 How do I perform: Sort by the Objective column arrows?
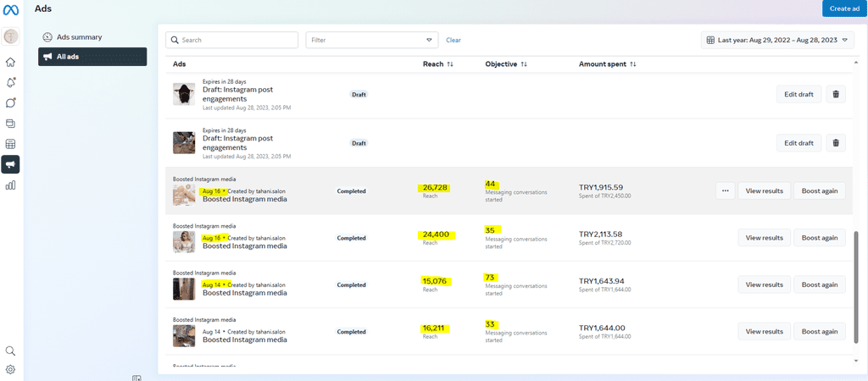(523, 64)
